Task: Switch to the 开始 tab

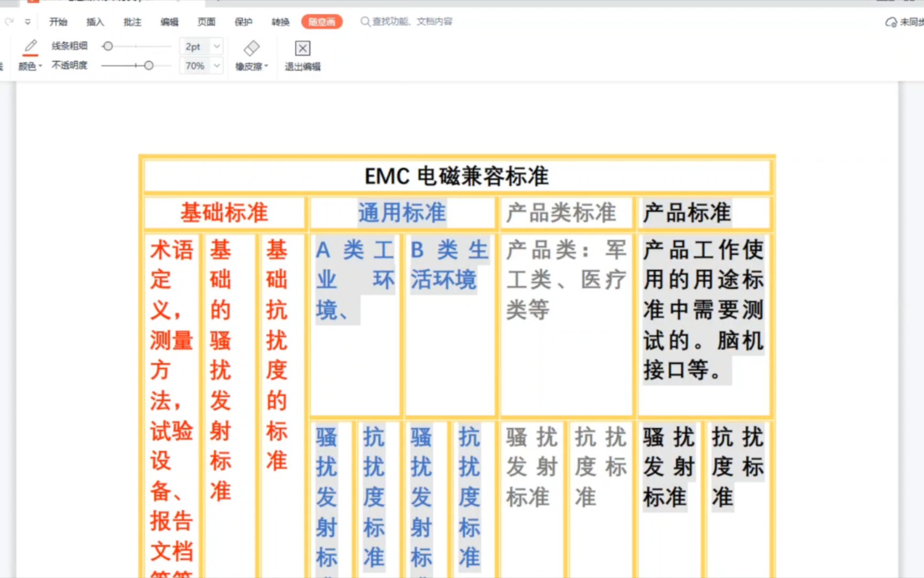Action: 58,22
